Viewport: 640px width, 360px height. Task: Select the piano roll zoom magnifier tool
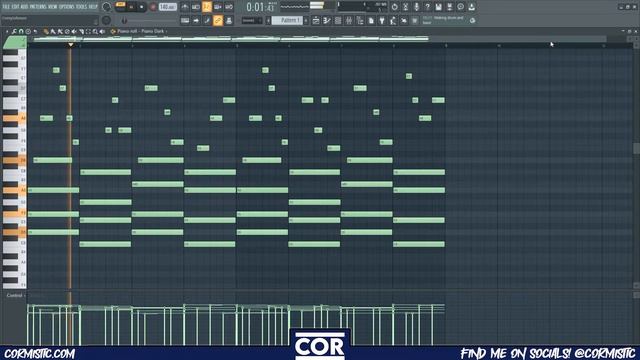pyautogui.click(x=95, y=31)
